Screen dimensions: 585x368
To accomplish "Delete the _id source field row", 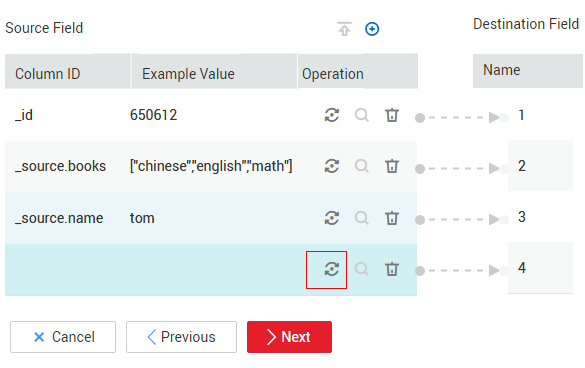I will (392, 115).
